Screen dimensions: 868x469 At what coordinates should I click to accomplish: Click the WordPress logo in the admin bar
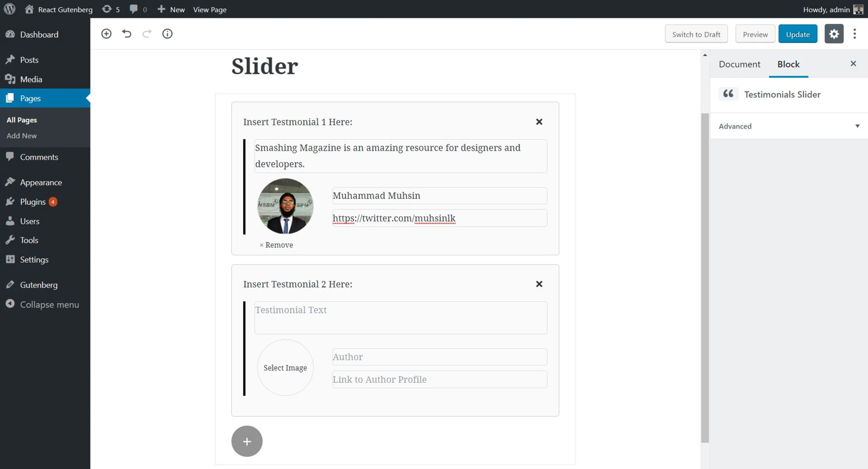point(9,9)
